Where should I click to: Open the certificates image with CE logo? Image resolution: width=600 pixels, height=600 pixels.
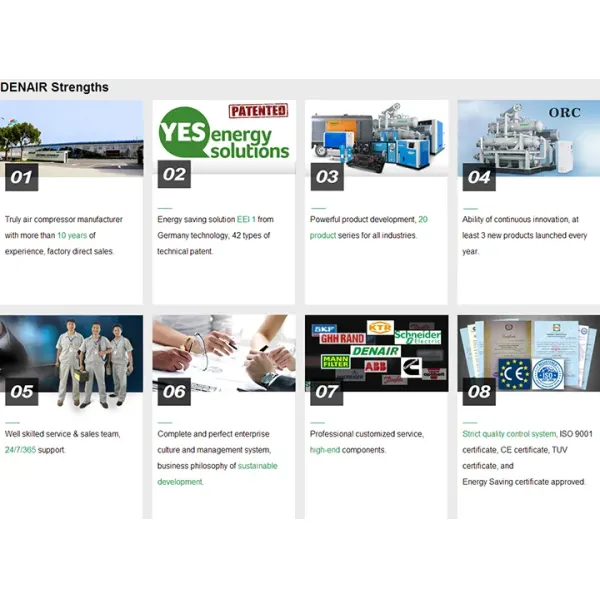pyautogui.click(x=528, y=350)
